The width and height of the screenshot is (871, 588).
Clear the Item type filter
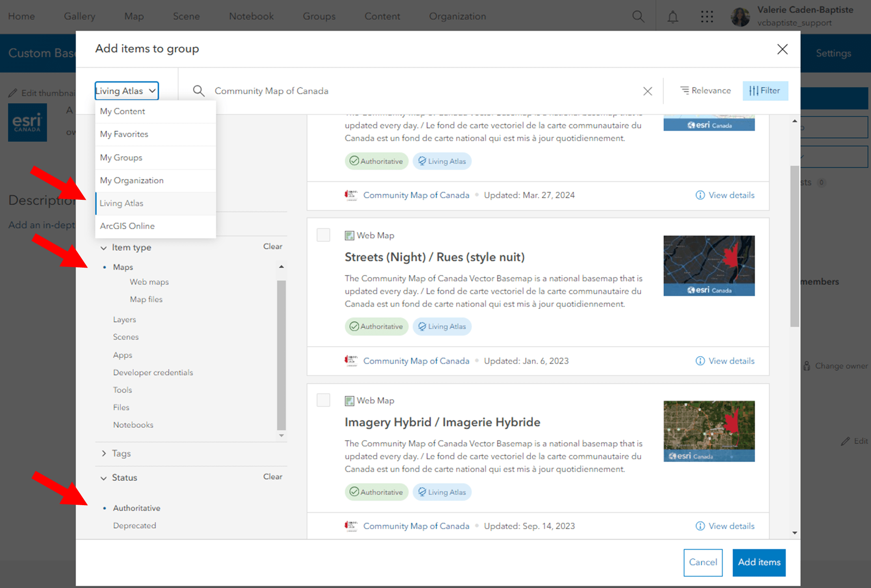click(272, 246)
